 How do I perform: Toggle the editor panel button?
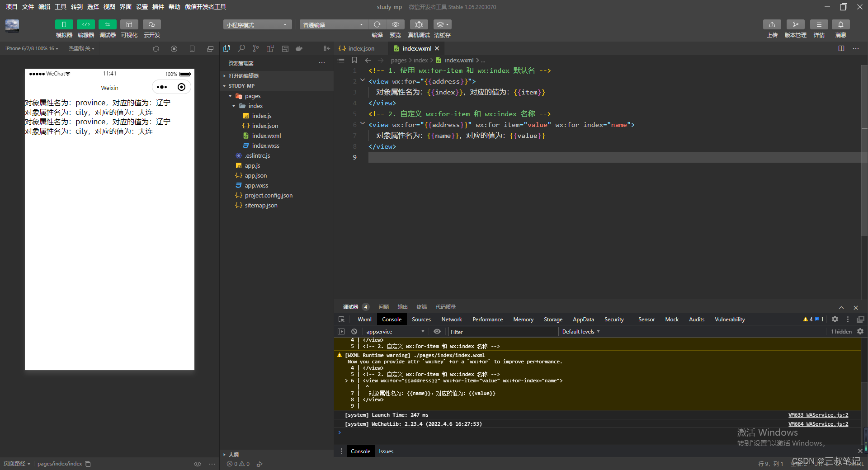click(86, 24)
